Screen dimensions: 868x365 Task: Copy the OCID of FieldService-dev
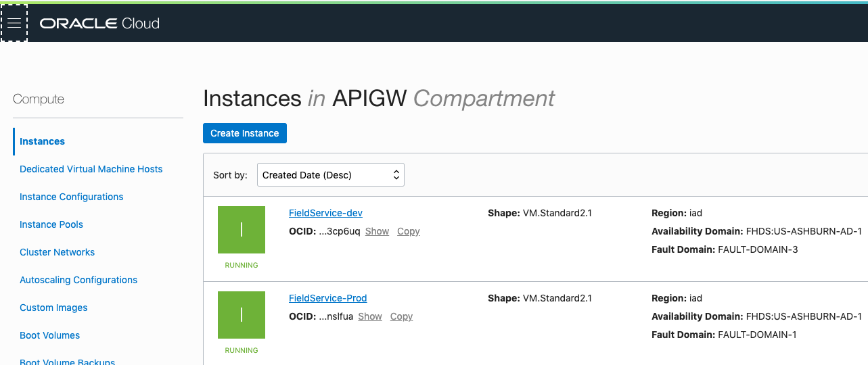coord(409,231)
